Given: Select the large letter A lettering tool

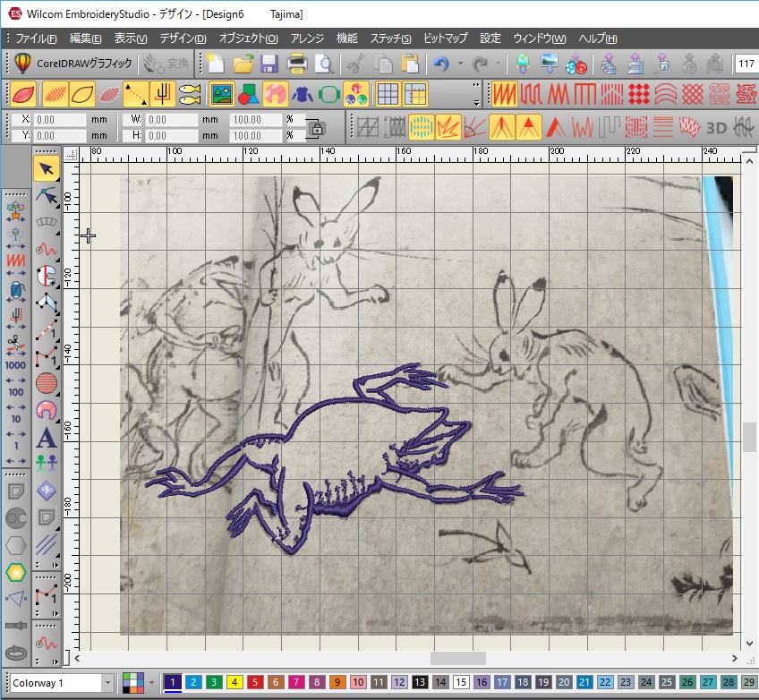Looking at the screenshot, I should (x=47, y=438).
